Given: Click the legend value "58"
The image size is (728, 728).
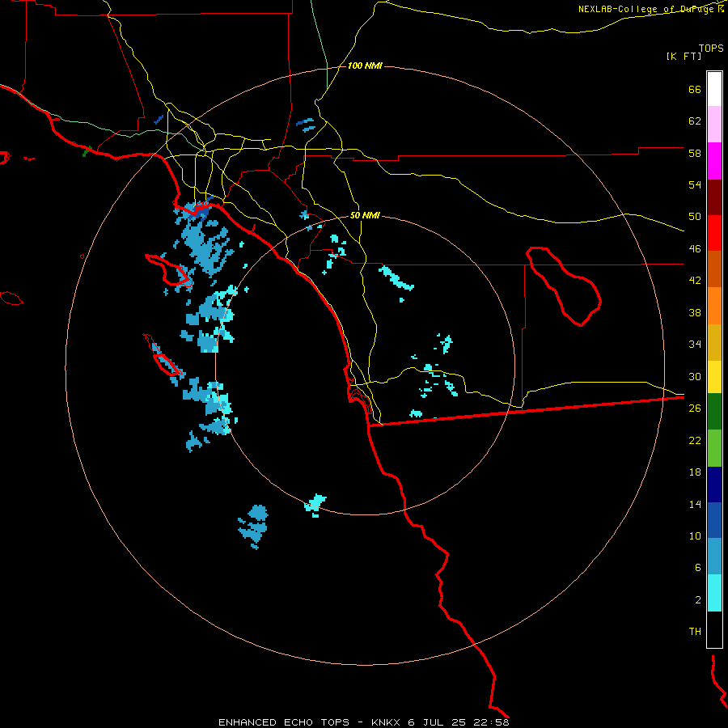Looking at the screenshot, I should point(695,153).
